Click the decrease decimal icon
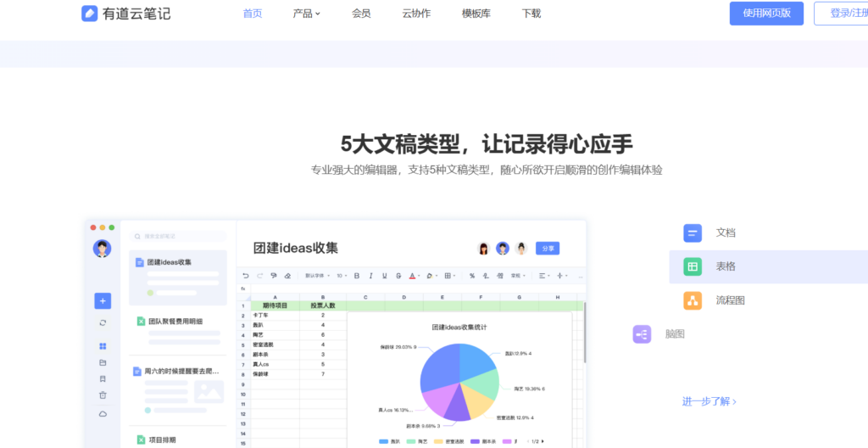 486,276
